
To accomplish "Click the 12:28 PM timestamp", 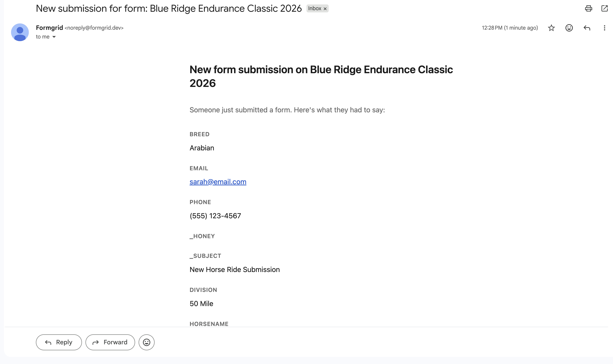I will (510, 28).
